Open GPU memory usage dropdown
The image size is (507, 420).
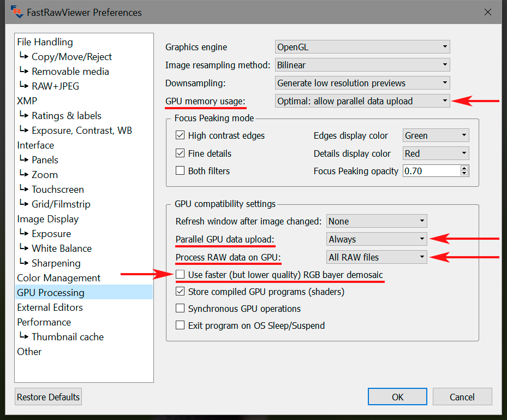click(362, 101)
